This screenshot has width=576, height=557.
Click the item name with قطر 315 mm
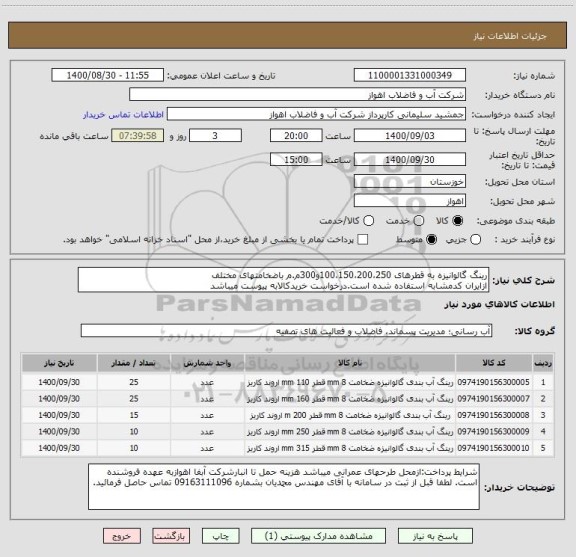click(350, 448)
